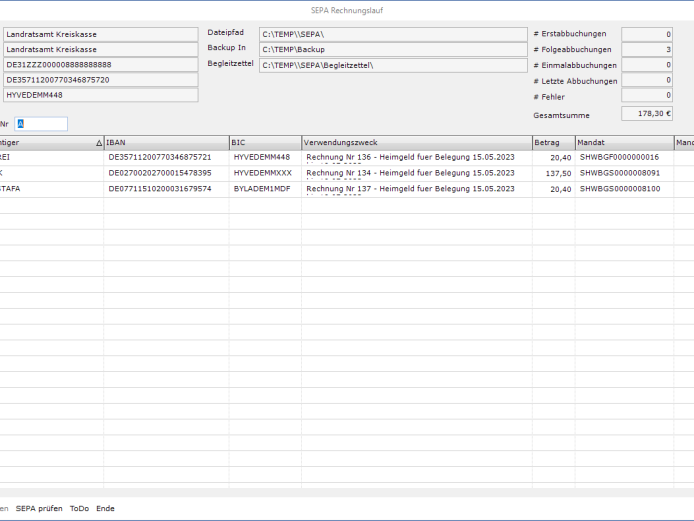
Task: Click the sort arrow in the first column header
Action: 98,143
